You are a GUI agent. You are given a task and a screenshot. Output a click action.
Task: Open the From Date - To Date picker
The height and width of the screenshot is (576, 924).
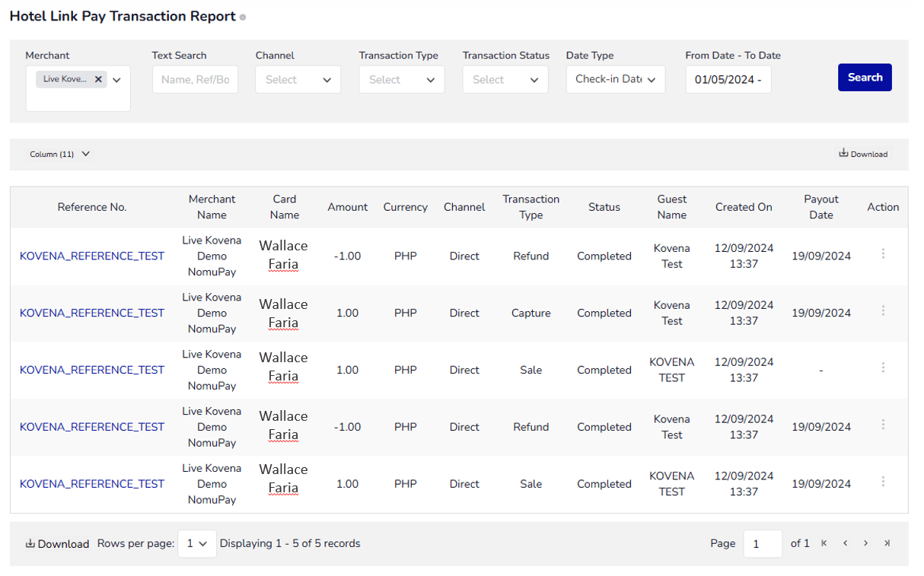coord(728,80)
